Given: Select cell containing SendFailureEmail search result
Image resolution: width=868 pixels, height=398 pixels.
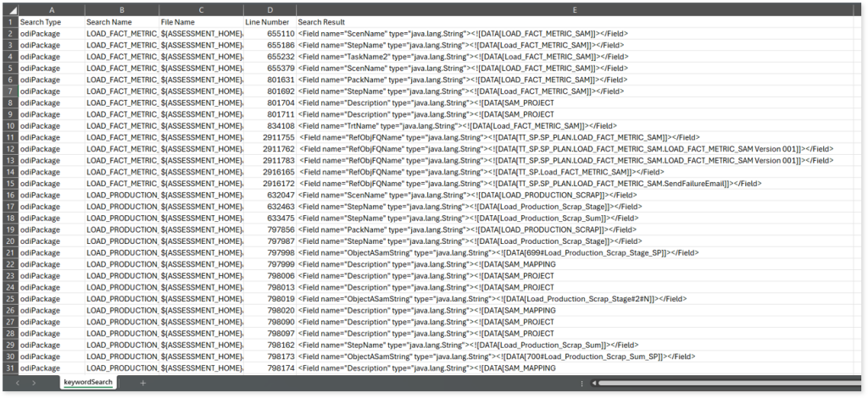Looking at the screenshot, I should [x=526, y=183].
